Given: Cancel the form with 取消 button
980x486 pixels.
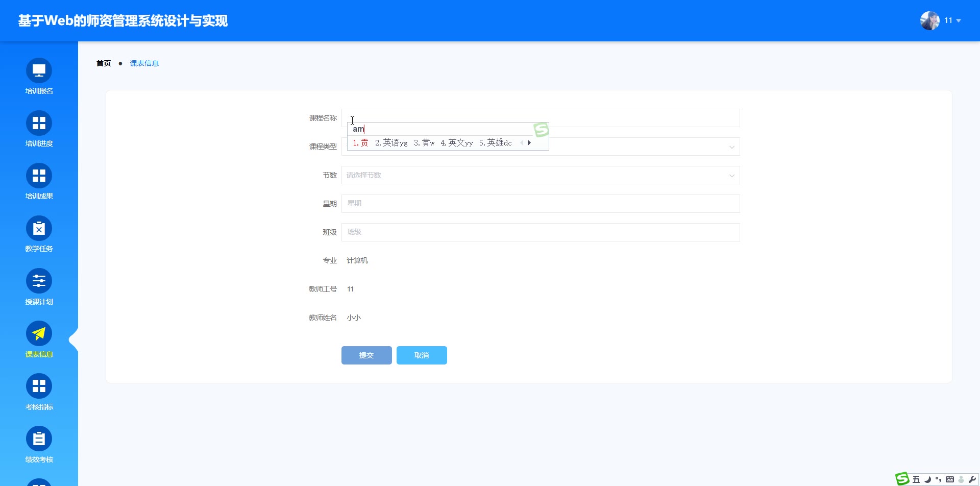Looking at the screenshot, I should coord(422,355).
